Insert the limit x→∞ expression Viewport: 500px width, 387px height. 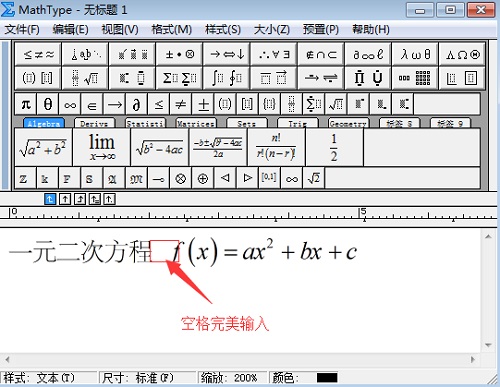[x=102, y=147]
